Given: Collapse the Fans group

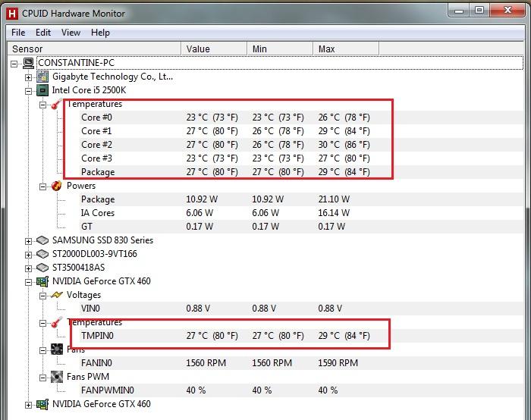Looking at the screenshot, I should click(x=42, y=350).
